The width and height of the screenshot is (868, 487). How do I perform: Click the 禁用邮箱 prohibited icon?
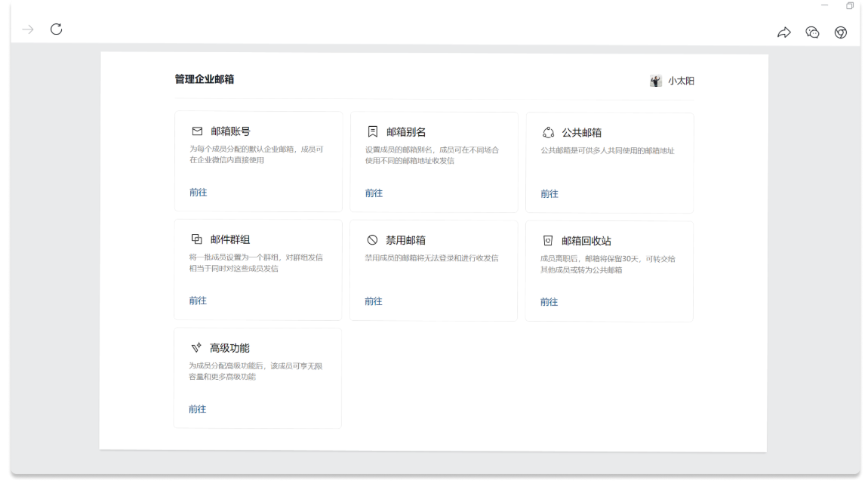click(372, 240)
